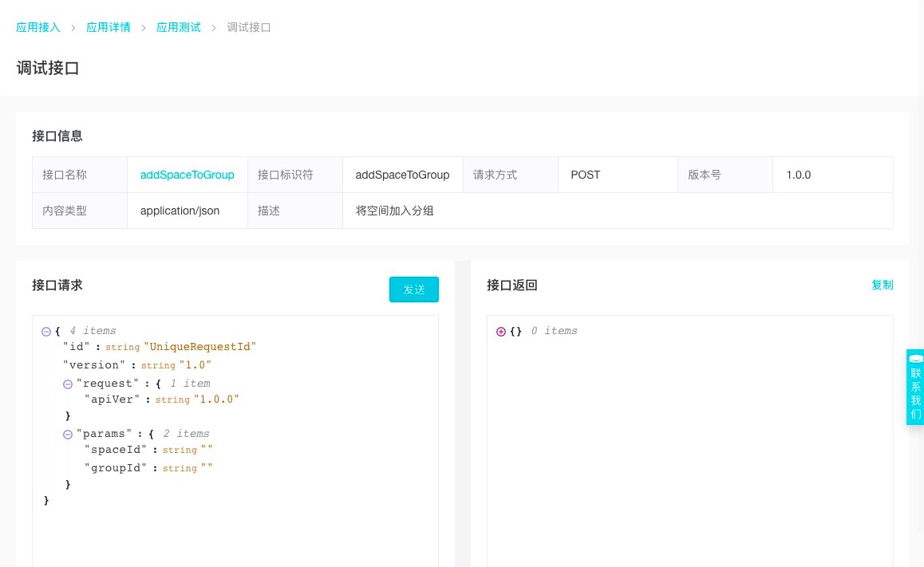Click the 将空间加入分组 description text
The width and height of the screenshot is (924, 567).
point(394,211)
